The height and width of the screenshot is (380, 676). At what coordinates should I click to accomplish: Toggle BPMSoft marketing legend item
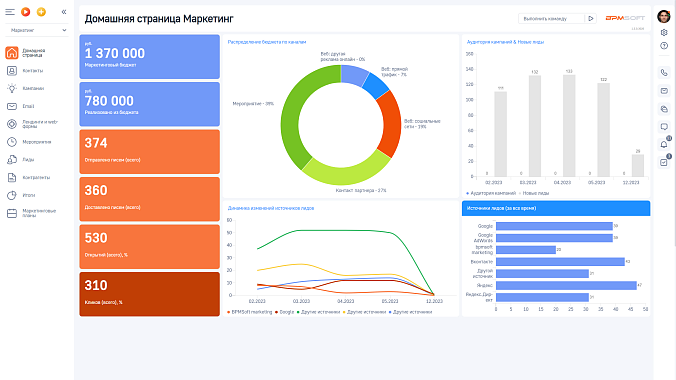(x=250, y=312)
